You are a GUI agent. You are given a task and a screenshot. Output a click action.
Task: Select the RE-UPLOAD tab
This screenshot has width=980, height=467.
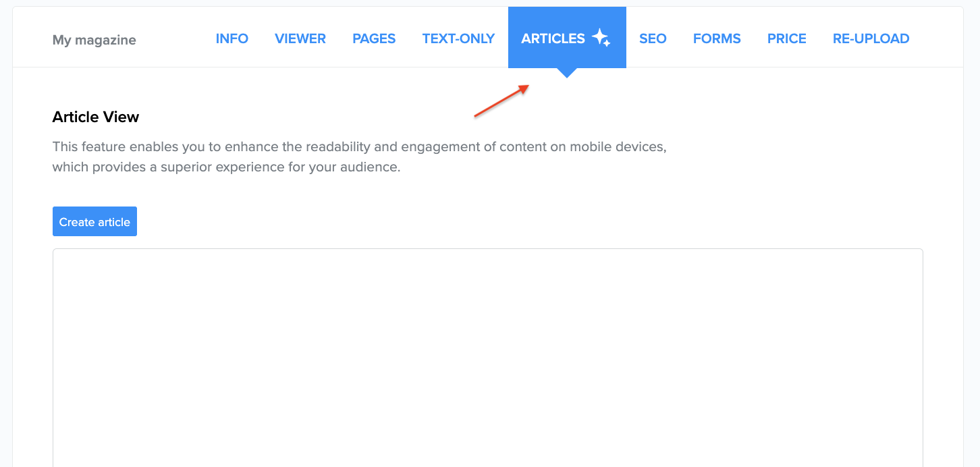pos(871,38)
